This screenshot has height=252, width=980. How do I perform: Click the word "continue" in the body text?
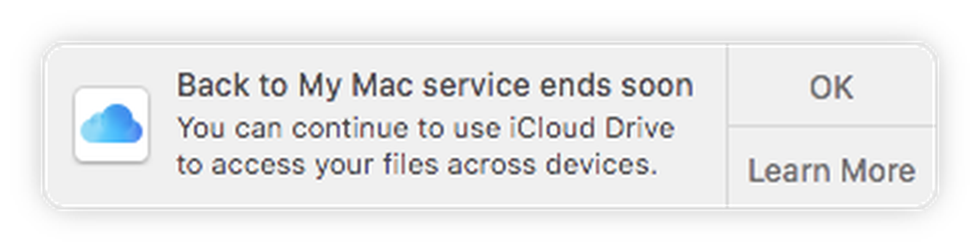pos(350,128)
